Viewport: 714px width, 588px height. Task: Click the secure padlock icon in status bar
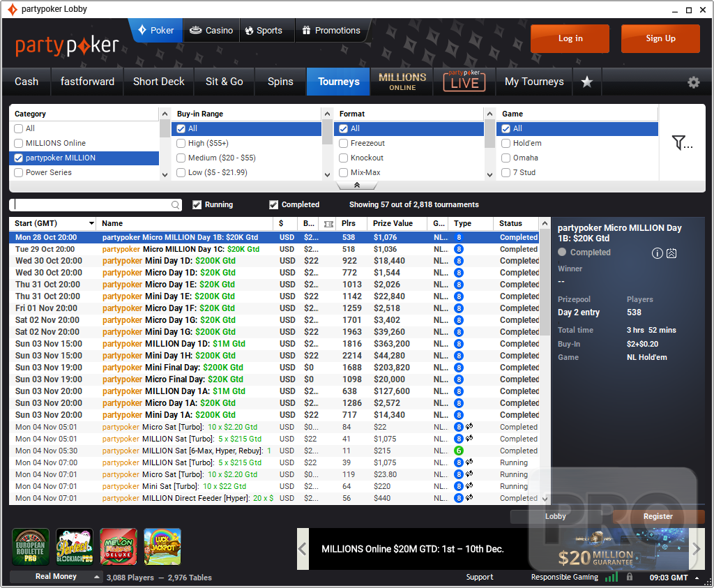point(630,577)
